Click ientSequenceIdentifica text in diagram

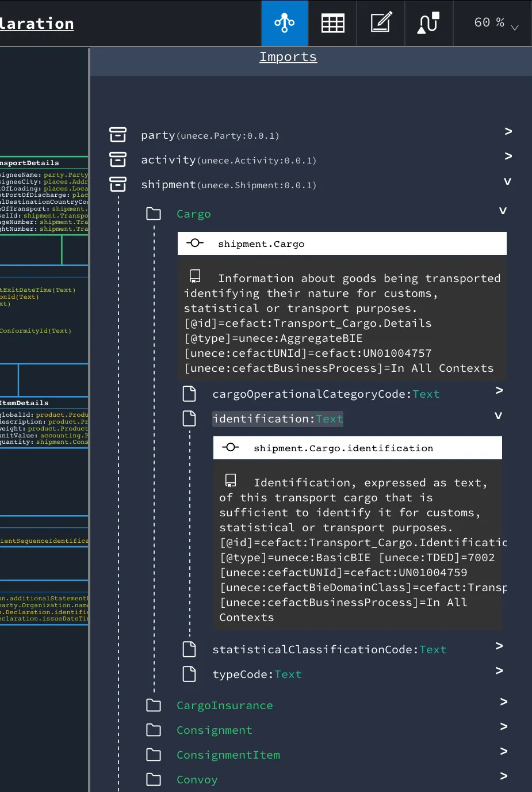tap(44, 541)
